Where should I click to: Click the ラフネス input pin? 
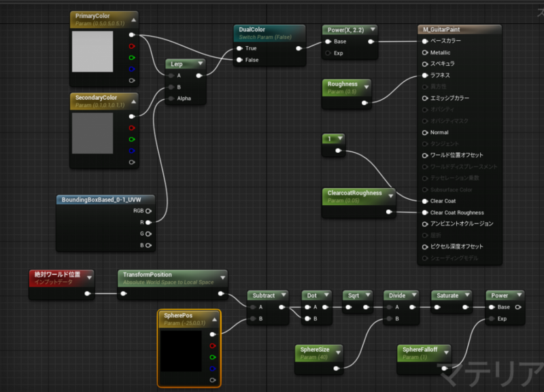(424, 75)
